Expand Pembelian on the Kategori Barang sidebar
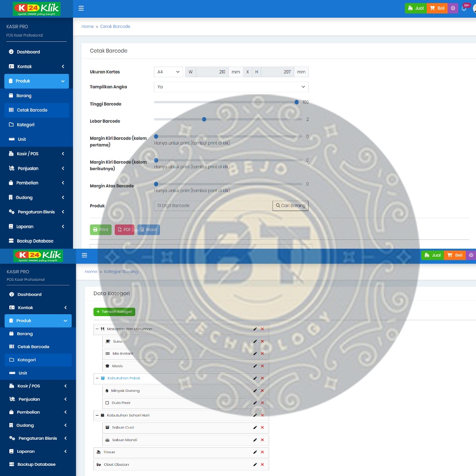 [x=38, y=412]
